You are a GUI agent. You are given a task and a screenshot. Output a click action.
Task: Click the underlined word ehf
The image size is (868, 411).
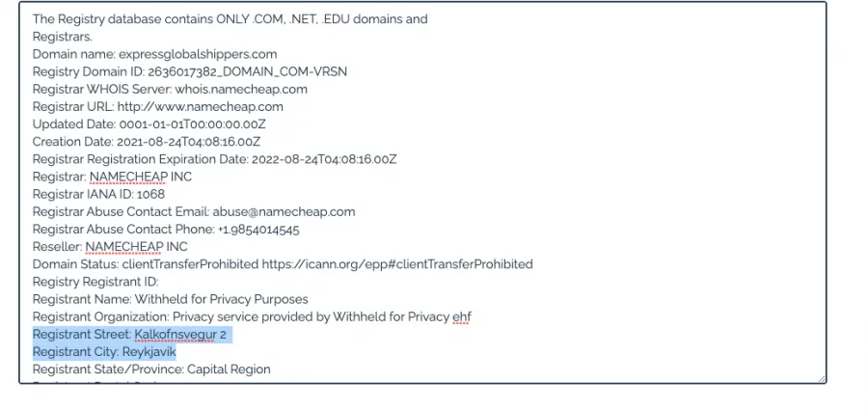tap(462, 316)
